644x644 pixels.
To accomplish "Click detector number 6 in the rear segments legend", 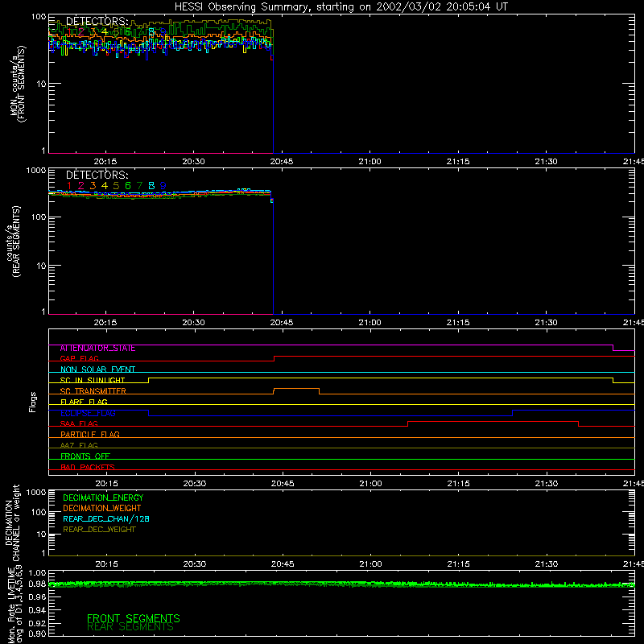I will (x=128, y=186).
